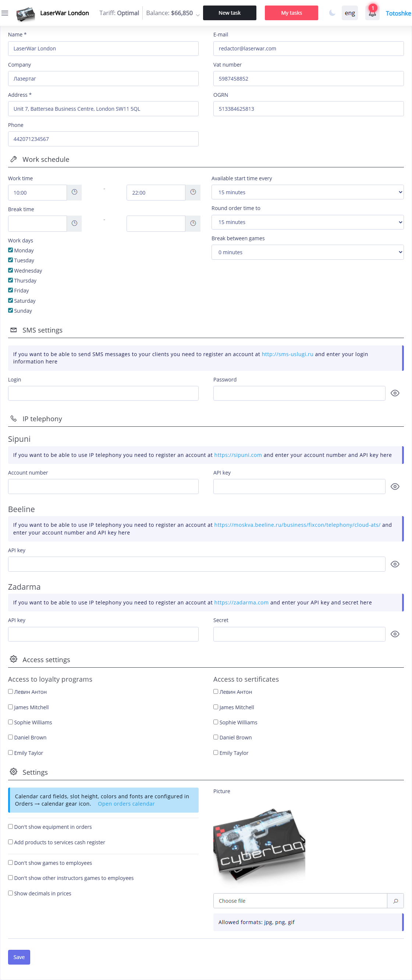Open orders calendar link

coord(126,803)
